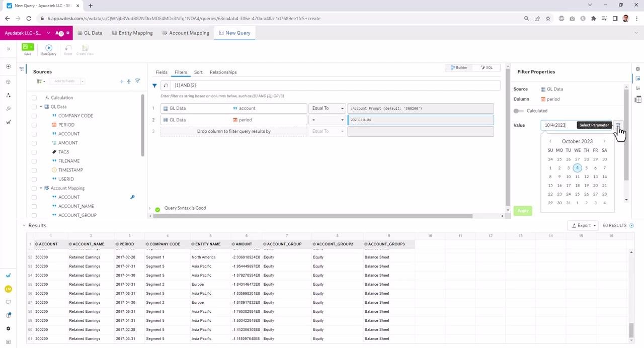
Task: Click the Value date input field
Action: [577, 125]
